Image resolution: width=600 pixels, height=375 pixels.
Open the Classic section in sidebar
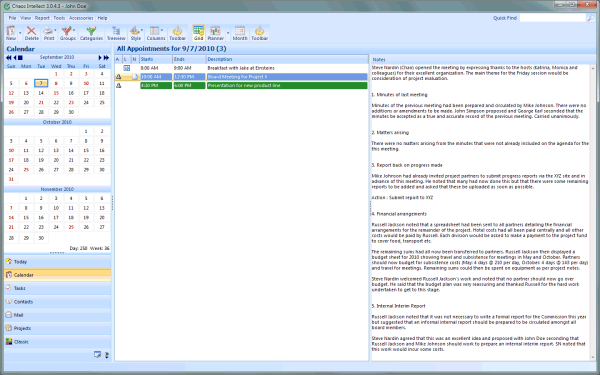(x=57, y=342)
